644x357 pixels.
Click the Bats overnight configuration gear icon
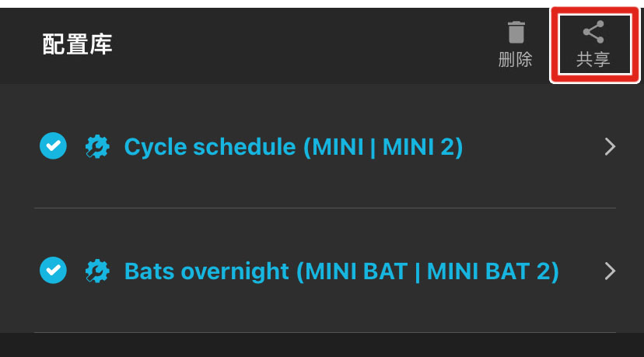coord(96,271)
